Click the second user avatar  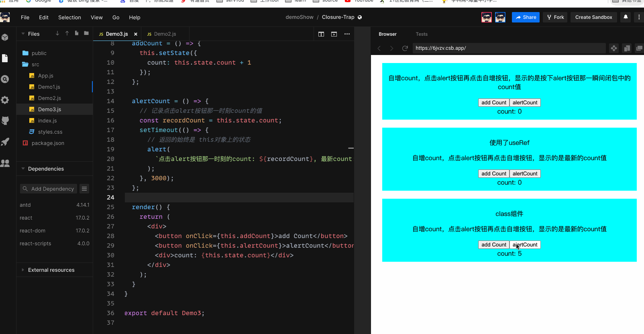(500, 17)
